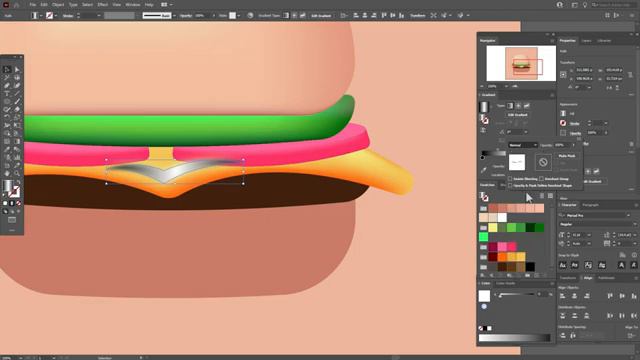Click Make Mask button in transparency popup
This screenshot has width=640, height=360.
(567, 156)
